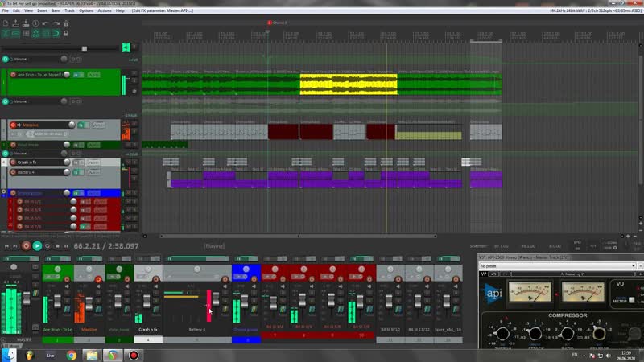The height and width of the screenshot is (362, 644).
Task: Click the transport Stop button
Action: (57, 246)
